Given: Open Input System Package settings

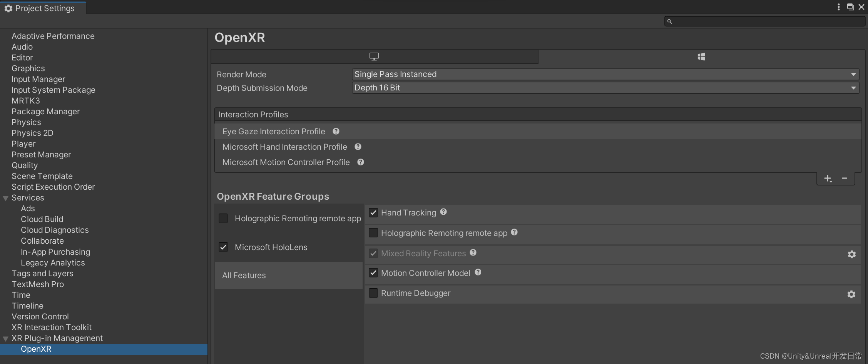Looking at the screenshot, I should [x=54, y=90].
